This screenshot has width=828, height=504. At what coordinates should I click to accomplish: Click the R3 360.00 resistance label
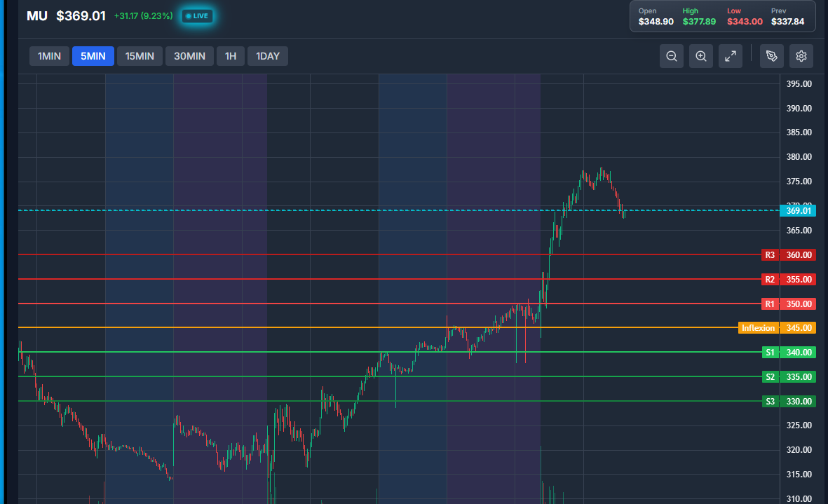click(x=789, y=255)
